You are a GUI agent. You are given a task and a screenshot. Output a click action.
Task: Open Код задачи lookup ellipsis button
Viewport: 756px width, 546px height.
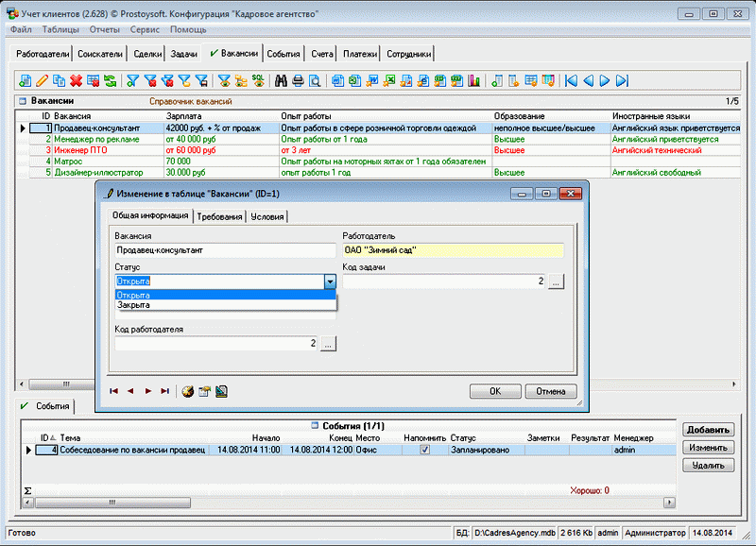[556, 282]
